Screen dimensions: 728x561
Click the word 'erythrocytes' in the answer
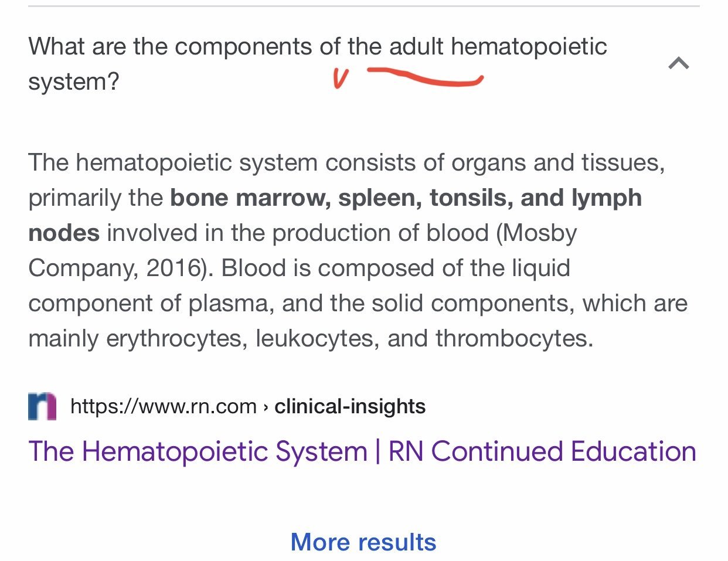click(x=176, y=339)
